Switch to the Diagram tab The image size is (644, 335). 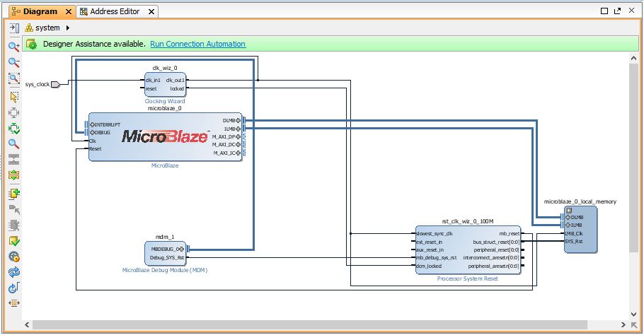pyautogui.click(x=40, y=11)
